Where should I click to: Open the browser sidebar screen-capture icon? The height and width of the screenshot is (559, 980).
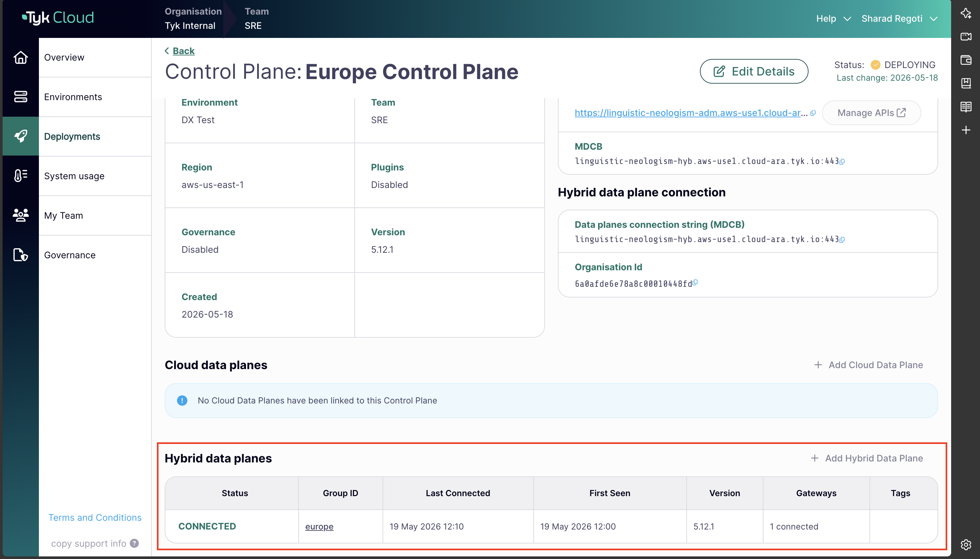966,37
